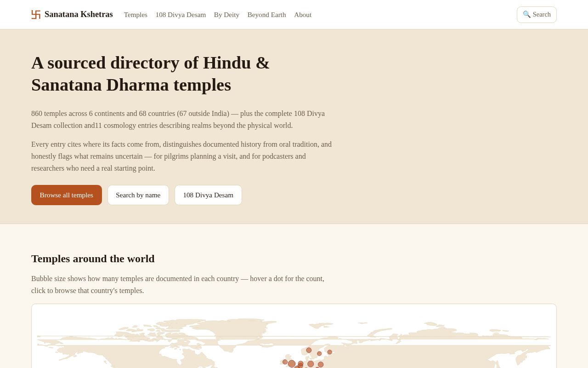Viewport: 588px width, 368px height.
Task: Open the Temples nav menu item
Action: coord(136,15)
